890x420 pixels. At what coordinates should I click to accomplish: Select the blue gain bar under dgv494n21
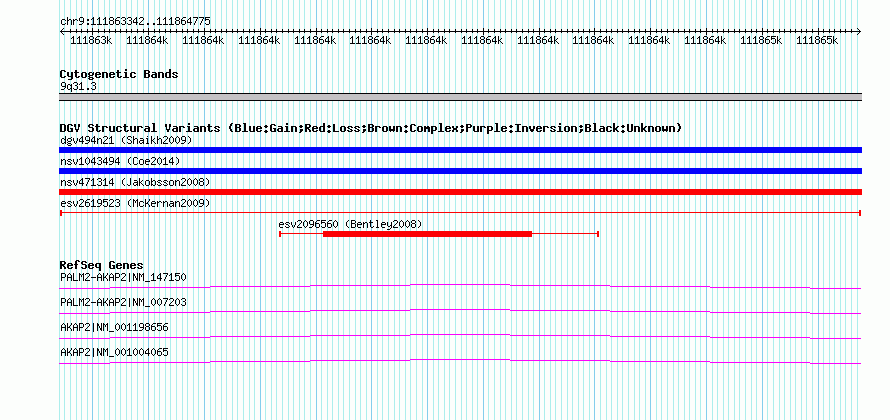coord(460,150)
